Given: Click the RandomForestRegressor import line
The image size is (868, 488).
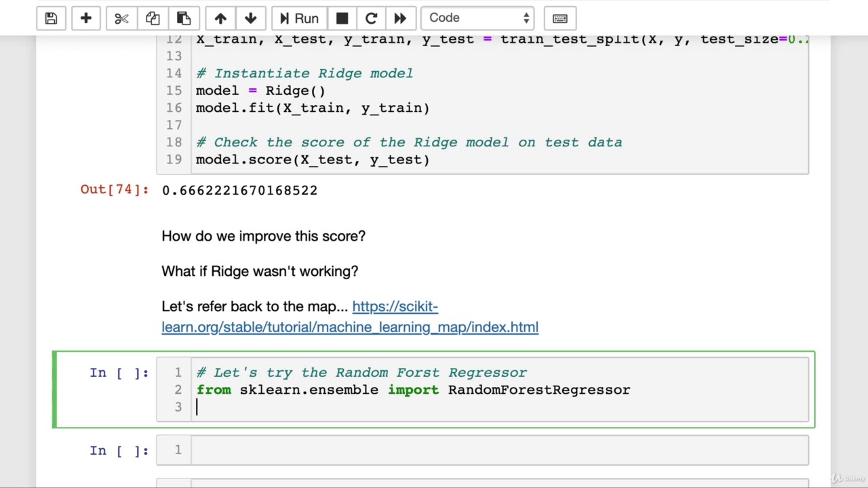Looking at the screenshot, I should coord(413,390).
